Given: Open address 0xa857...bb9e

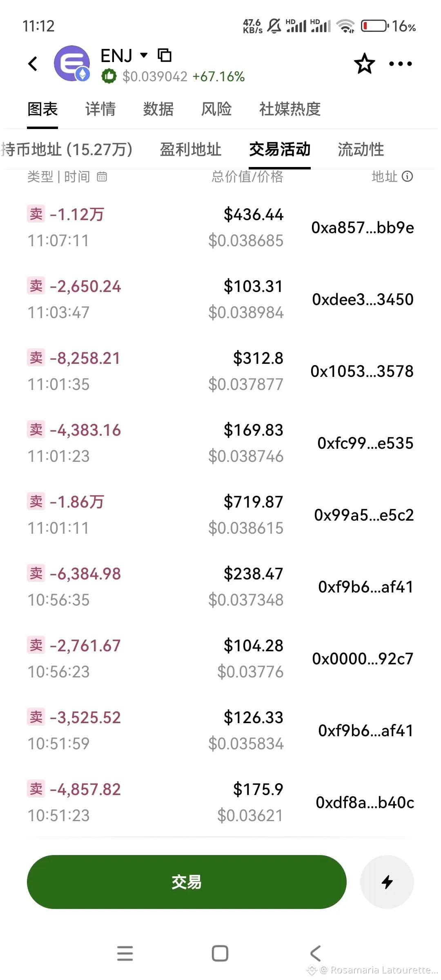Looking at the screenshot, I should tap(362, 228).
